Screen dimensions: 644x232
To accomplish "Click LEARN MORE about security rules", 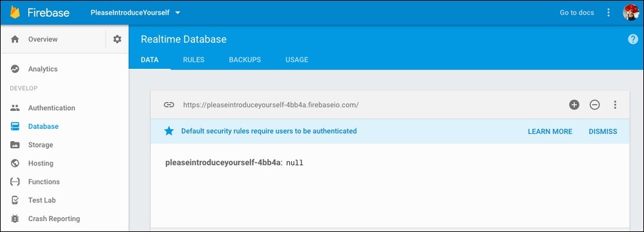I will coord(550,131).
